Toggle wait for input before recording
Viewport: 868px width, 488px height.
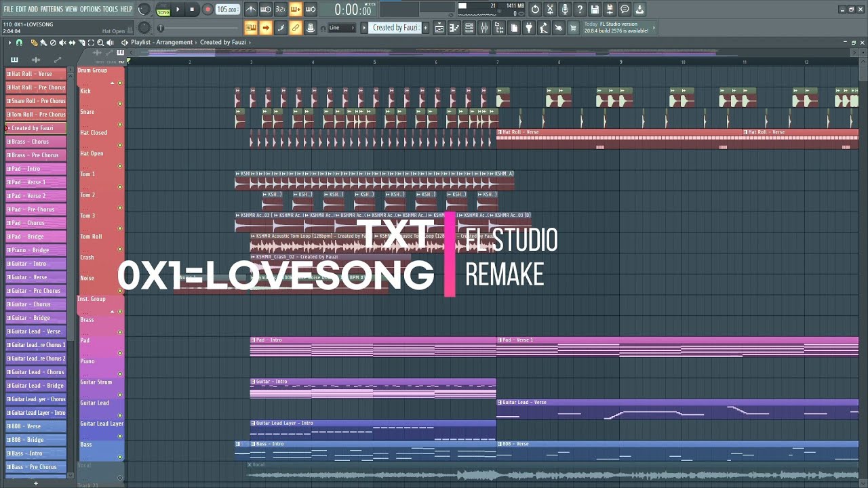[x=266, y=9]
